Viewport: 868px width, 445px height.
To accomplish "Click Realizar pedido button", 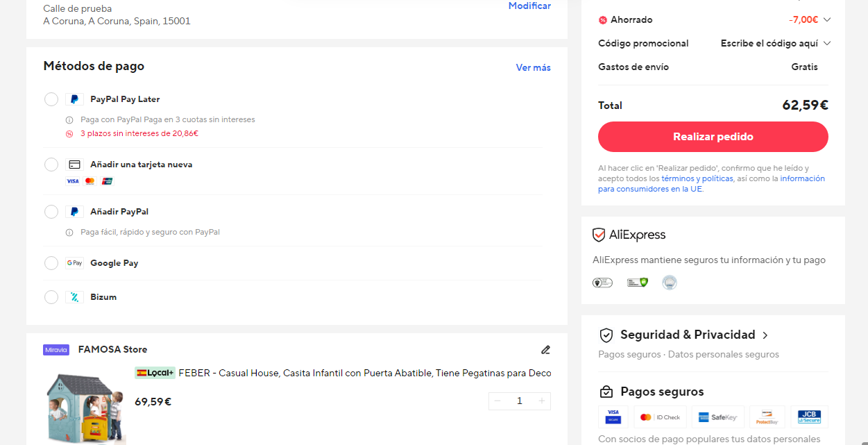I will coord(713,137).
